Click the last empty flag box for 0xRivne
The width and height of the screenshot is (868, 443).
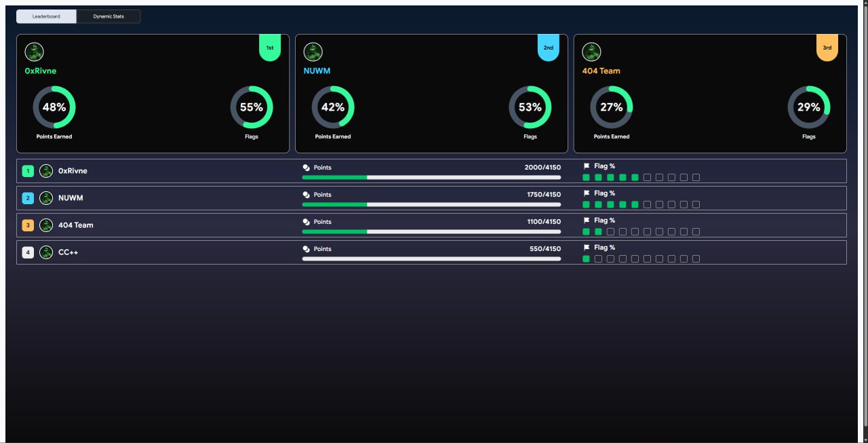pos(696,177)
